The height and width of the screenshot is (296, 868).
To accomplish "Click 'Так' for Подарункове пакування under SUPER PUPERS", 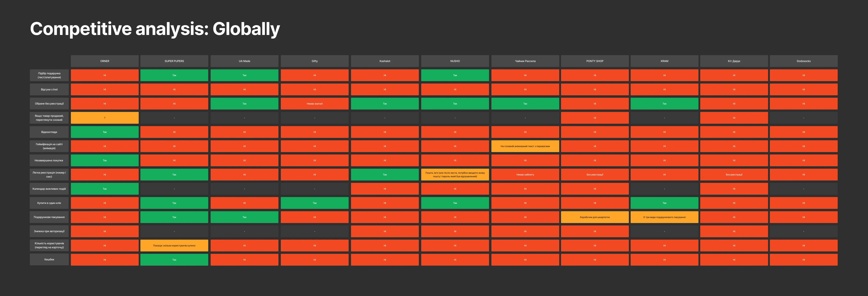I will click(x=174, y=217).
